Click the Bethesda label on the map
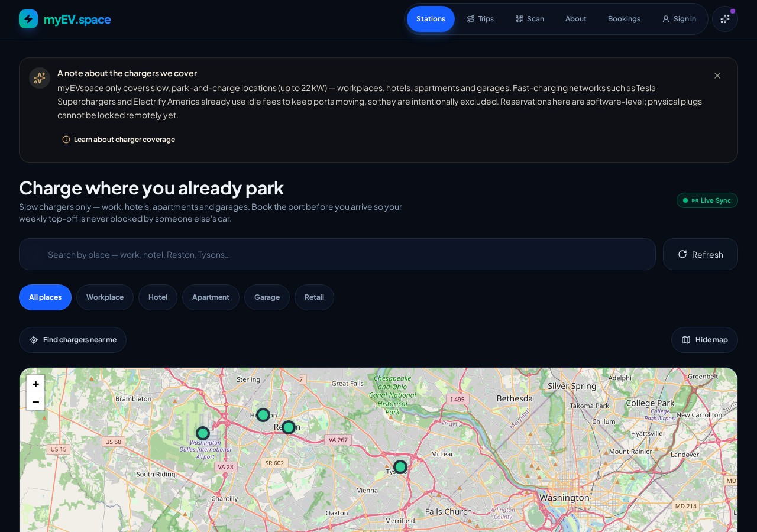The width and height of the screenshot is (757, 532). 515,398
